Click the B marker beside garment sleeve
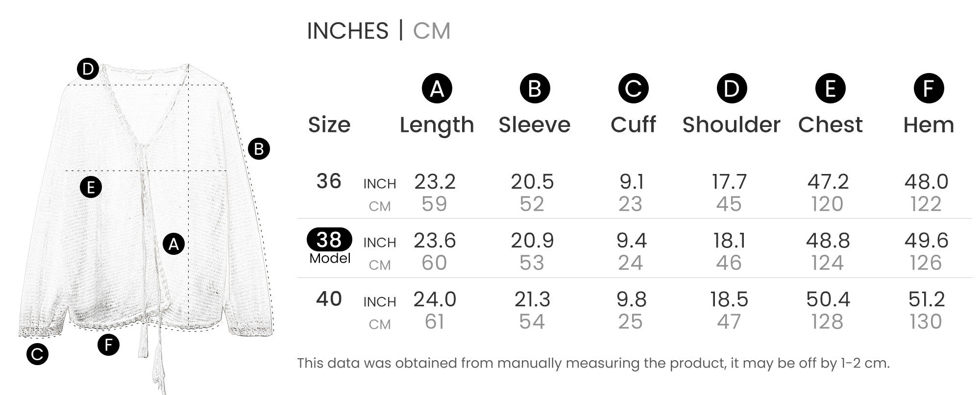Image resolution: width=980 pixels, height=395 pixels. click(x=259, y=148)
